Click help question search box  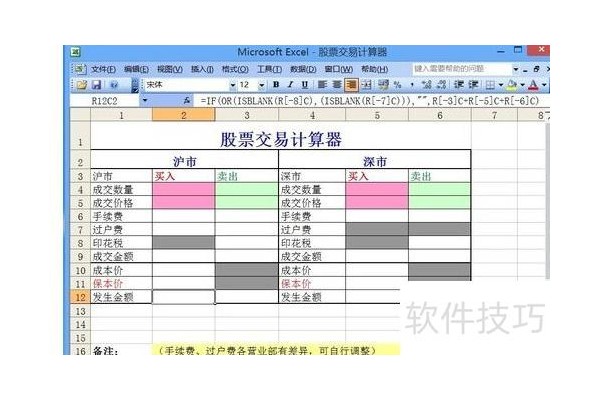click(x=461, y=69)
